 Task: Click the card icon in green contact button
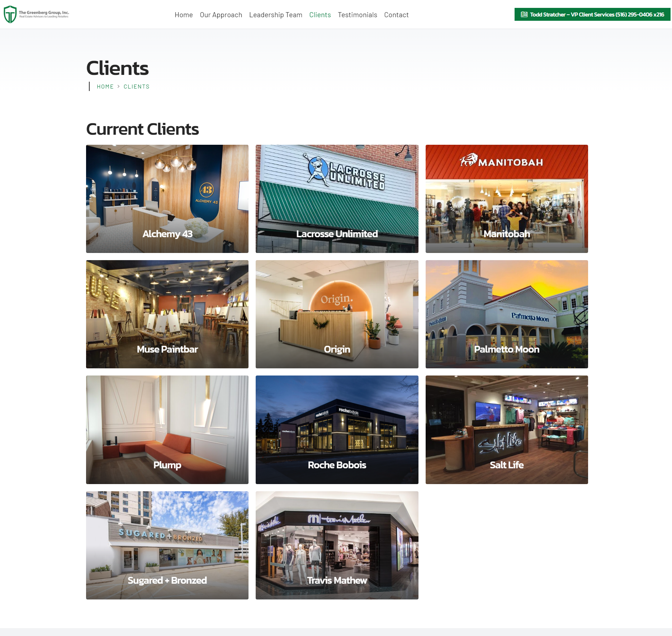(524, 15)
